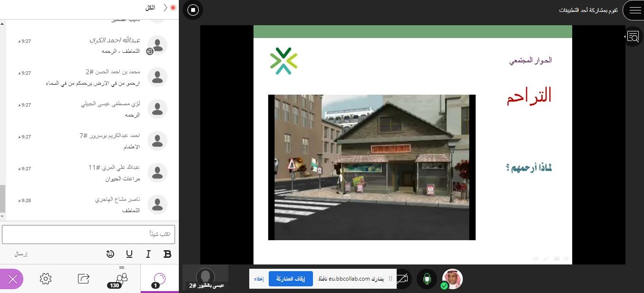This screenshot has width=644, height=293.
Task: Click the إخفاء link on sharing bar
Action: click(259, 279)
